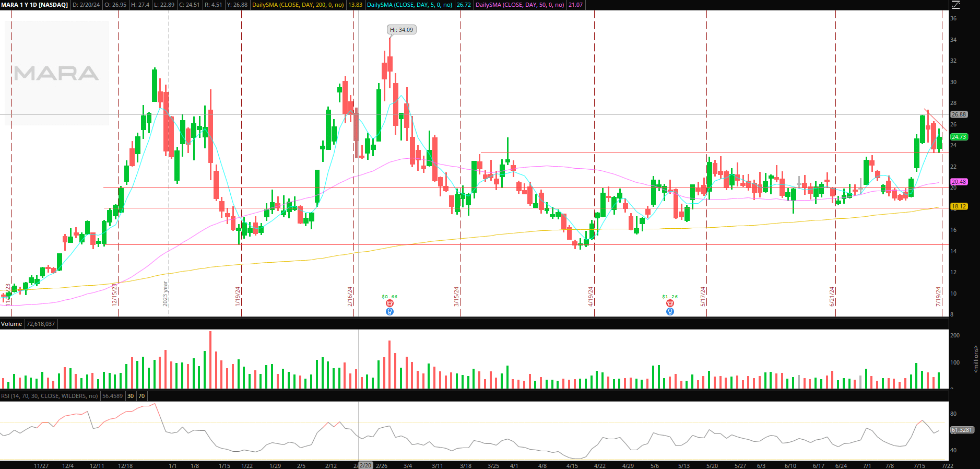Click the 6/21/24 expiration marker label
The height and width of the screenshot is (469, 980).
(832, 296)
